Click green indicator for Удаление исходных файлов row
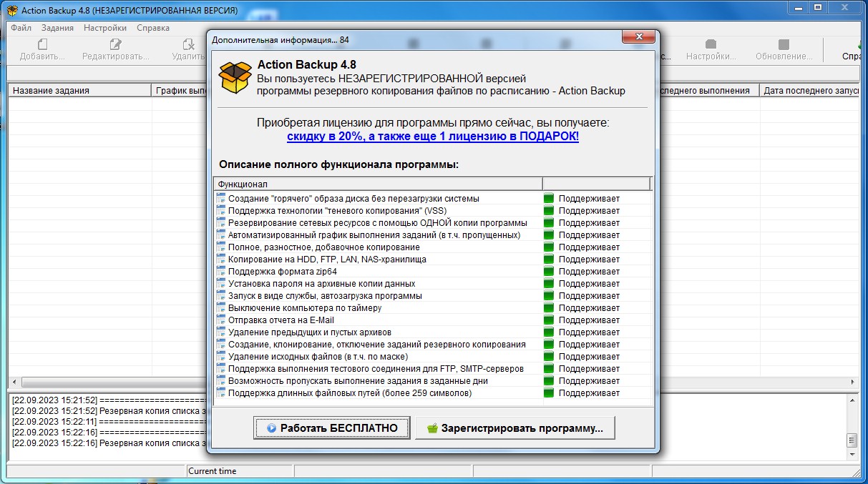868x484 pixels. [549, 357]
